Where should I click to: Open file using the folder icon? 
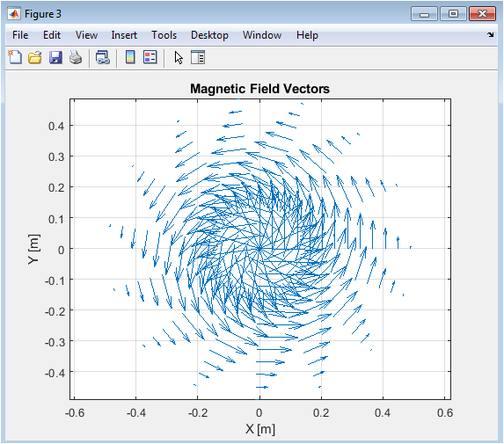point(35,57)
